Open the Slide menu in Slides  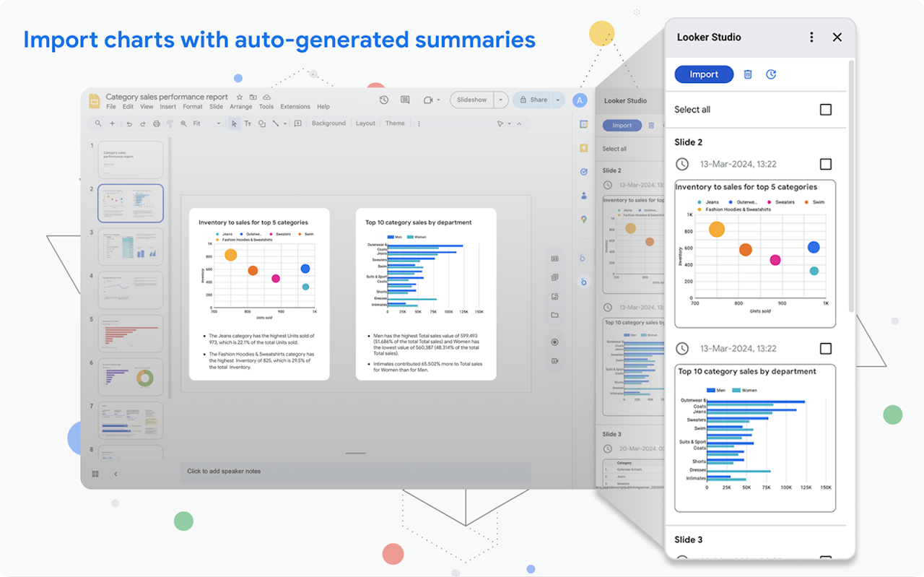216,107
